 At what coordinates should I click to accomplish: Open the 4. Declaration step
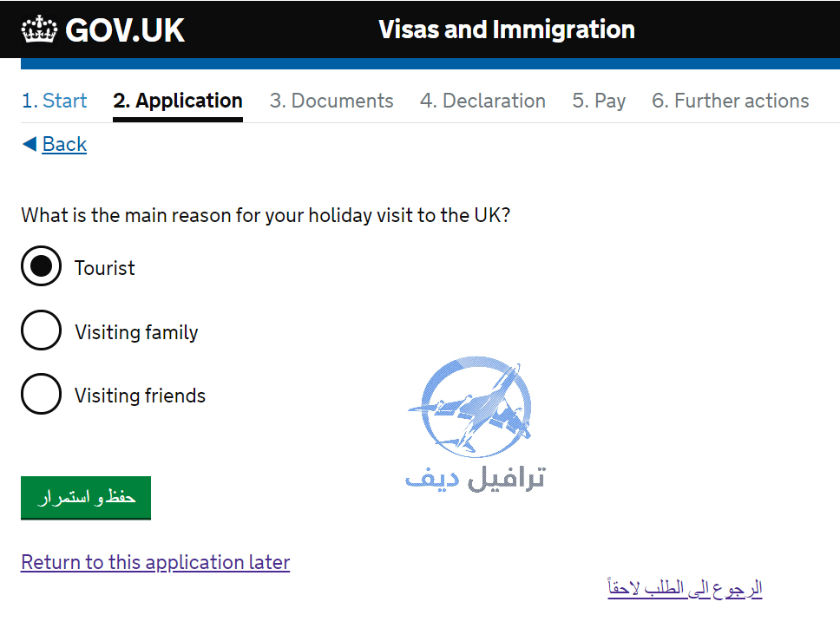point(482,101)
